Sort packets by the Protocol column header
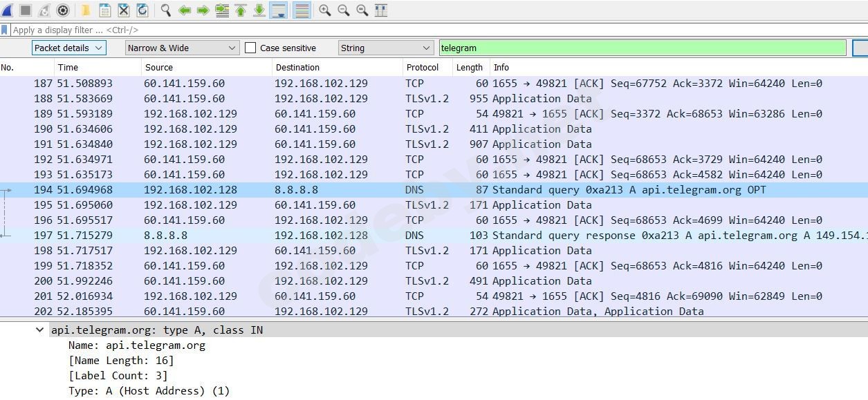Screen dimensions: 868x400 click(x=423, y=67)
